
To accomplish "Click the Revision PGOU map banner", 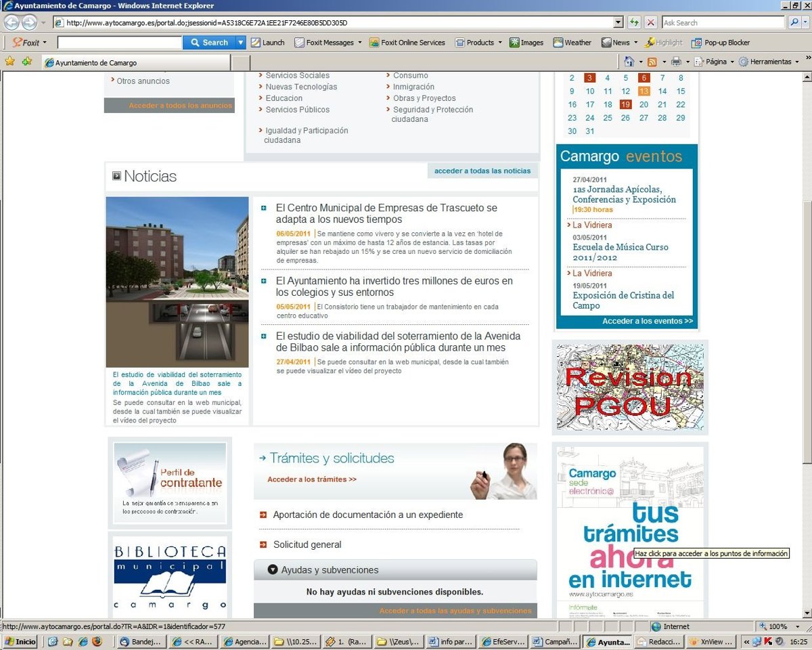I will click(629, 387).
